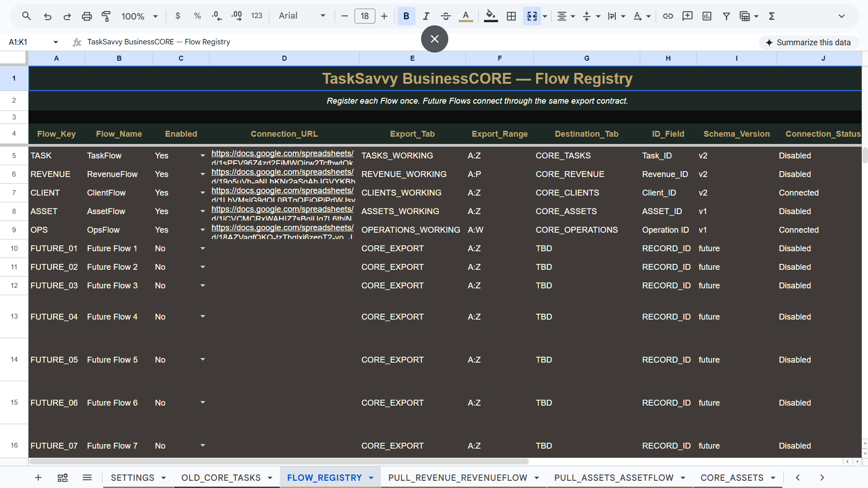Open the Arial font dropdown
The height and width of the screenshot is (488, 868).
coord(302,16)
